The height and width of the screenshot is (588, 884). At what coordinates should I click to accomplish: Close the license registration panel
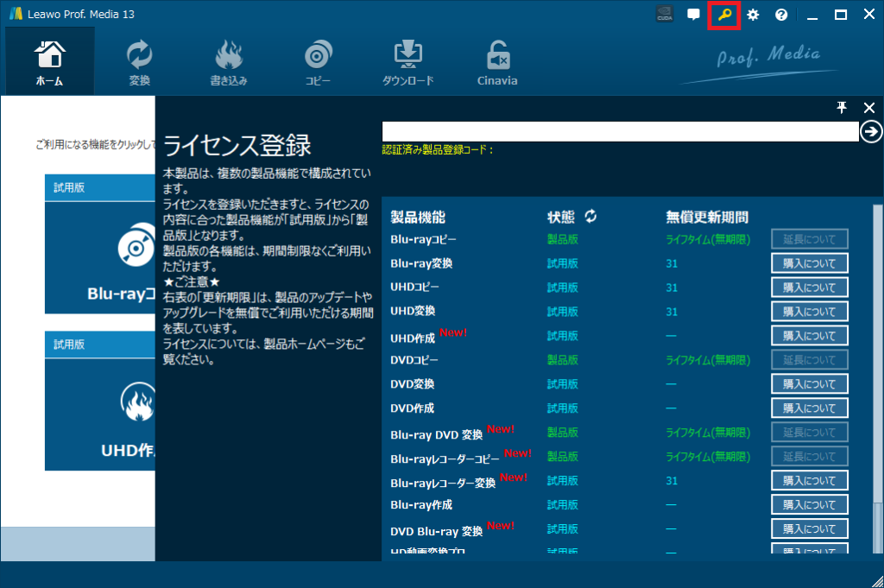[x=869, y=108]
